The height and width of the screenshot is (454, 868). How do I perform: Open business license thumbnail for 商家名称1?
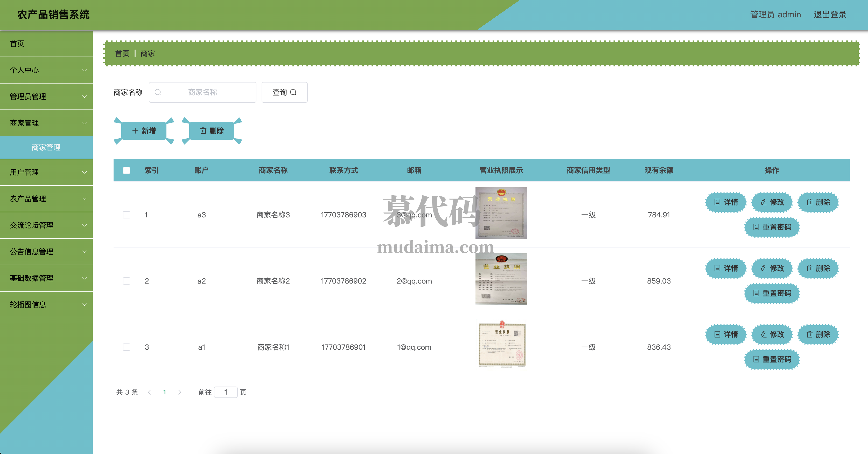pyautogui.click(x=501, y=345)
